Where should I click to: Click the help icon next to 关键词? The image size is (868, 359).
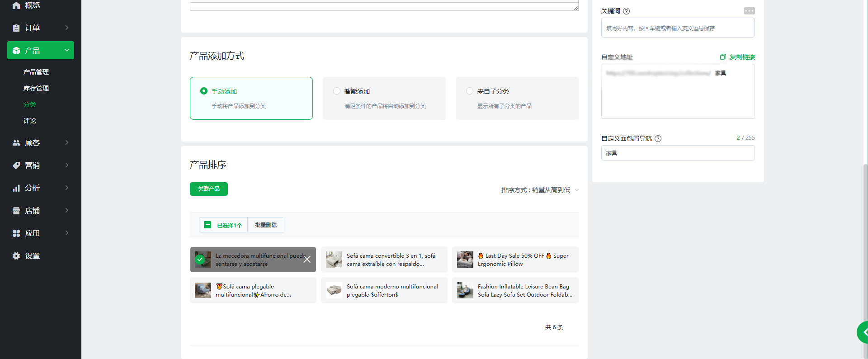626,11
